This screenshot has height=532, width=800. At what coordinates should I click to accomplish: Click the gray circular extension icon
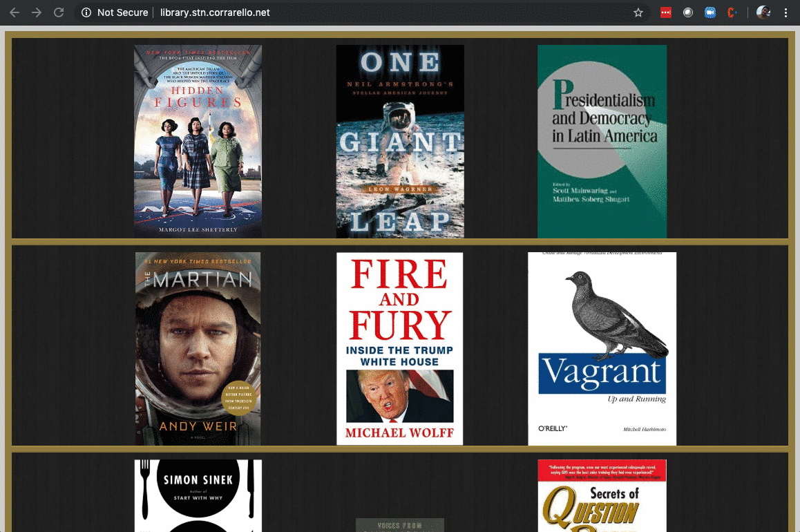[x=688, y=12]
